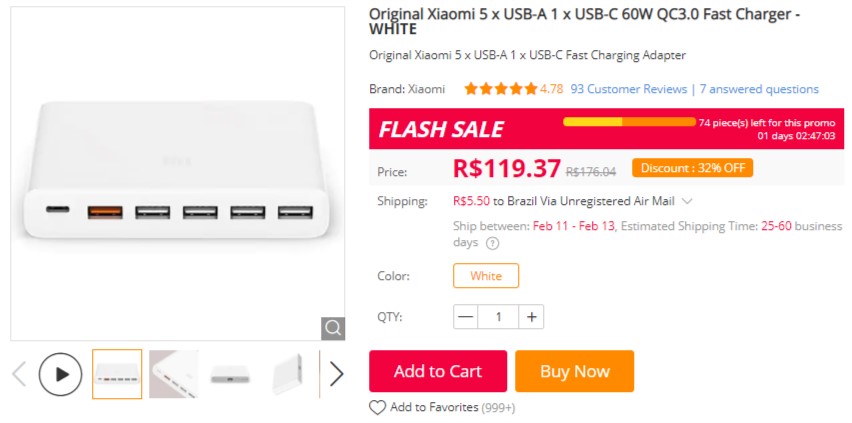The image size is (852, 423).
Task: Open the 7 answered questions link
Action: [x=759, y=89]
